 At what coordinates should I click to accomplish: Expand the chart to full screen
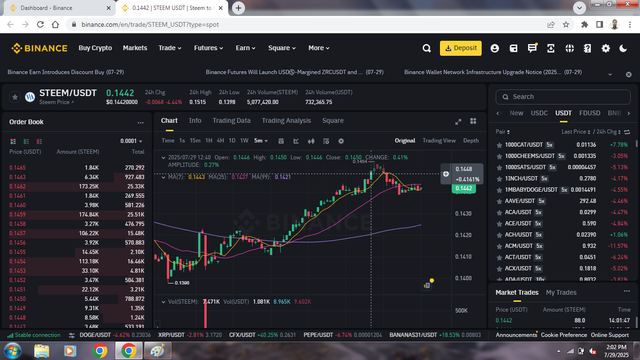click(458, 121)
